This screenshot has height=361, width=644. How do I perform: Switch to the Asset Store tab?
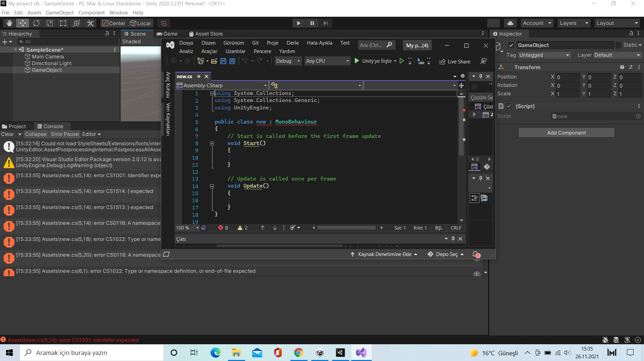206,34
